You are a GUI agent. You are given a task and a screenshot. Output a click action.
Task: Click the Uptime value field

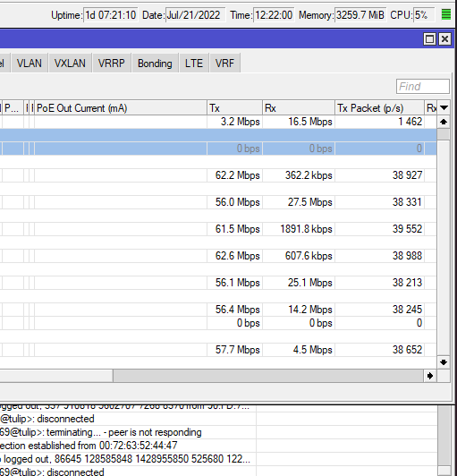[111, 15]
